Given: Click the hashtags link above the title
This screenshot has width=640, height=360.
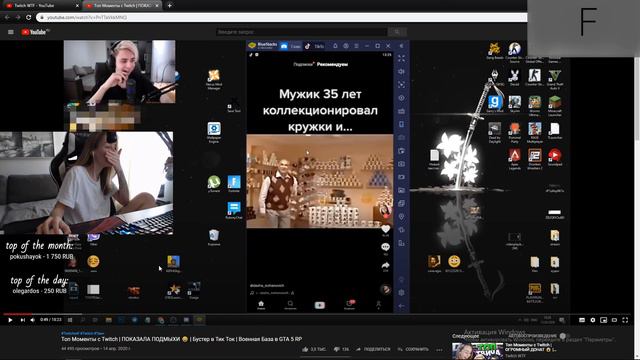Looking at the screenshot, I should [82, 333].
